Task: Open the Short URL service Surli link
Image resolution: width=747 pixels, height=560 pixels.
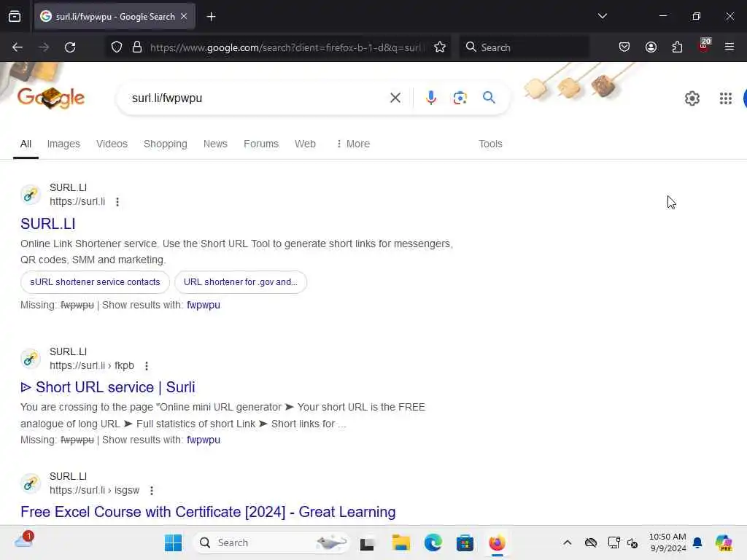Action: [108, 387]
